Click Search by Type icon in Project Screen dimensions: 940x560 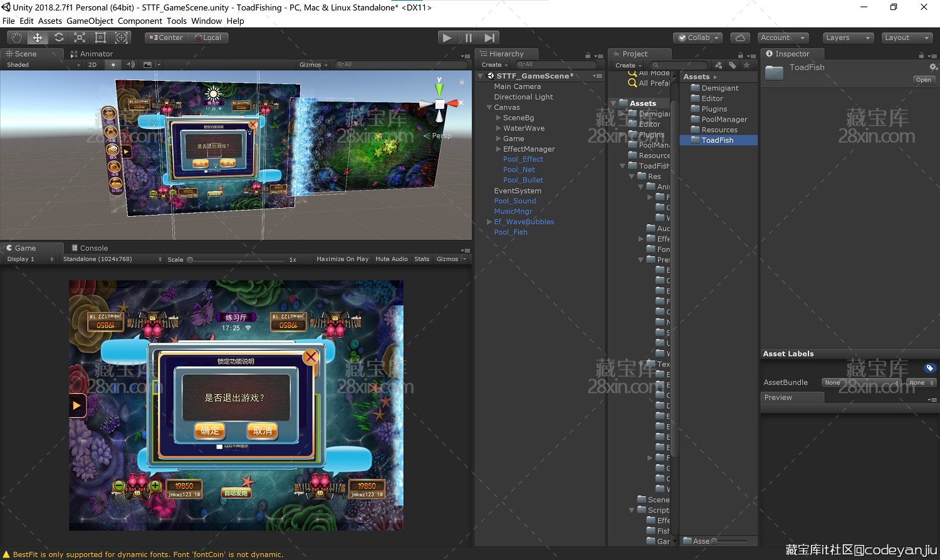tap(718, 65)
